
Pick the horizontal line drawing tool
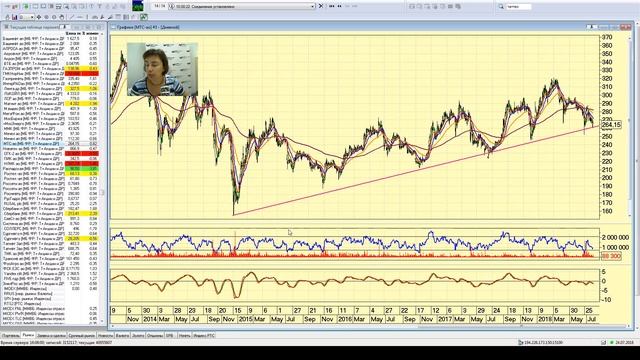point(80,17)
